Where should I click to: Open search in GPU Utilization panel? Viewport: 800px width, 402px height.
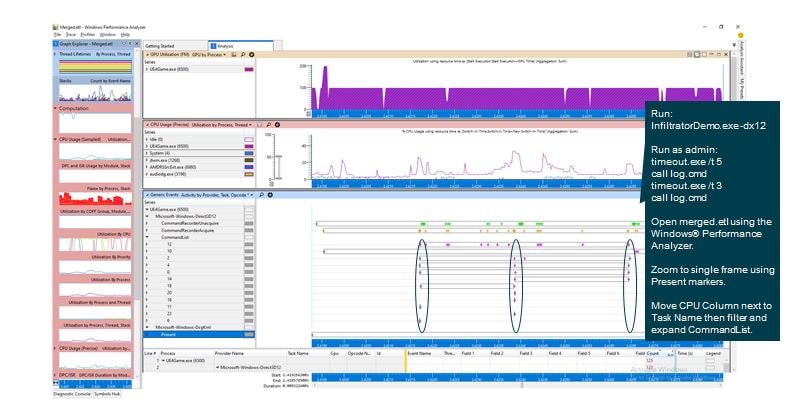point(243,54)
